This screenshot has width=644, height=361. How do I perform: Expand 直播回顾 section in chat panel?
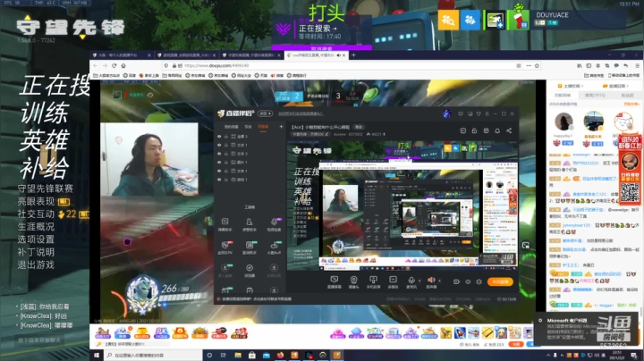(x=615, y=86)
